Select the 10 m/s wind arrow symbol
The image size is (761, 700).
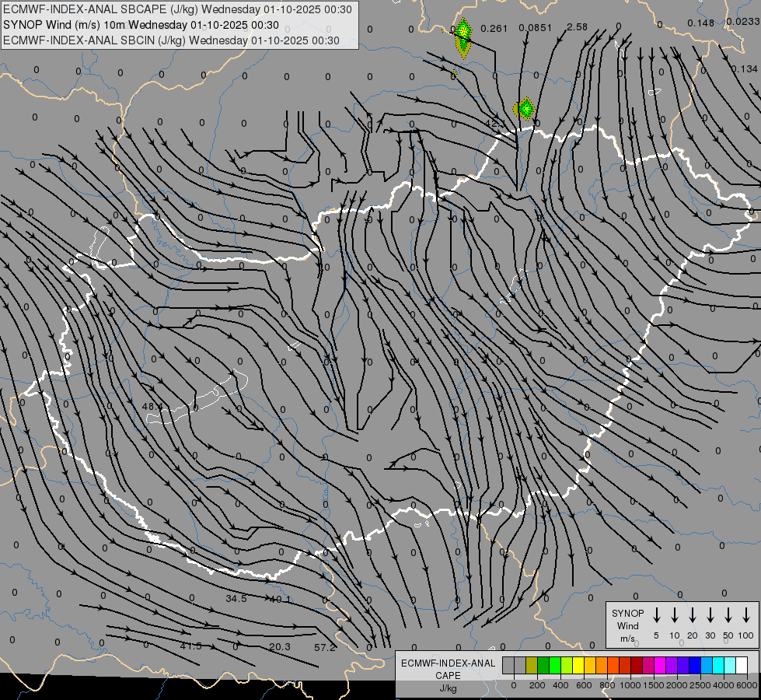[675, 615]
